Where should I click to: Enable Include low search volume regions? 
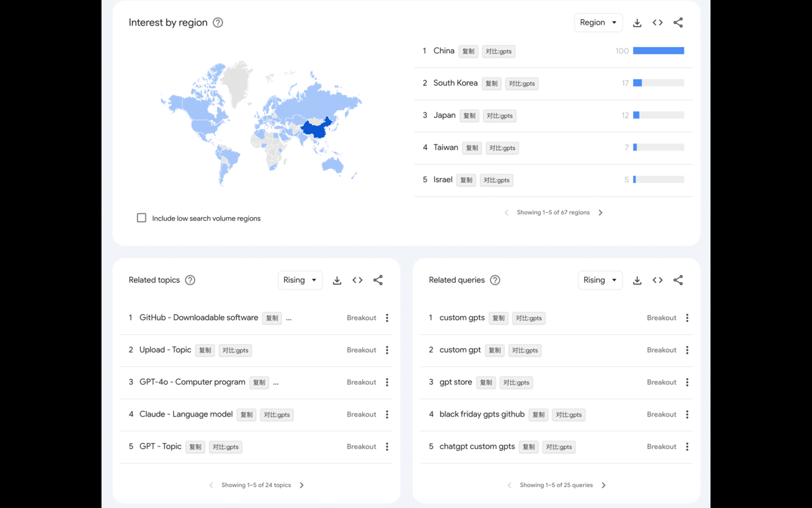pos(141,218)
